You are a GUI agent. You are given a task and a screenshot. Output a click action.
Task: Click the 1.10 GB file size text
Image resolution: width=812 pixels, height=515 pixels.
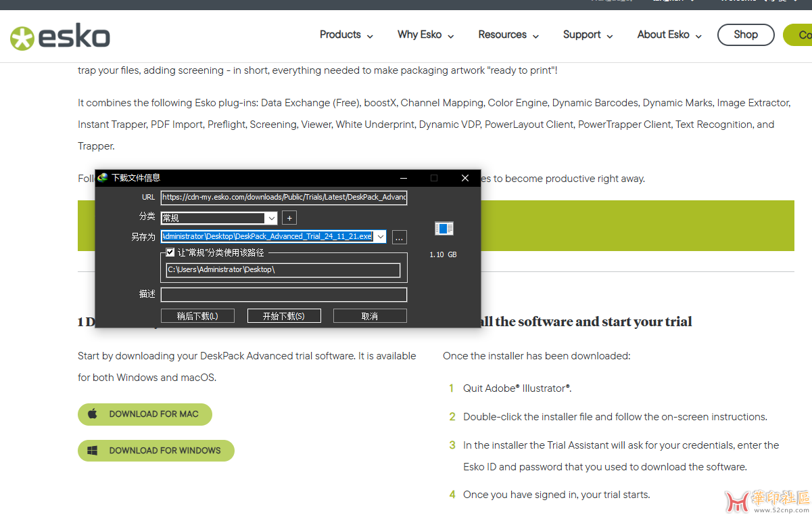click(444, 255)
